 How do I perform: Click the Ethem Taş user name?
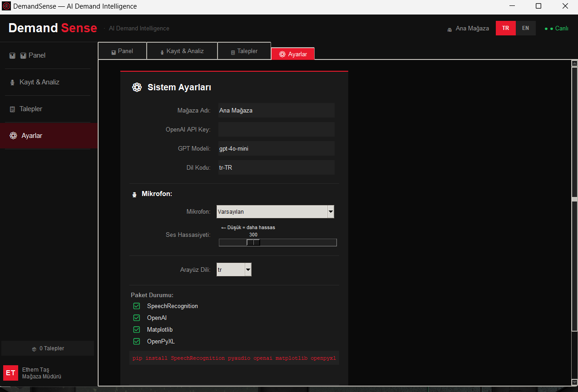pyautogui.click(x=36, y=370)
